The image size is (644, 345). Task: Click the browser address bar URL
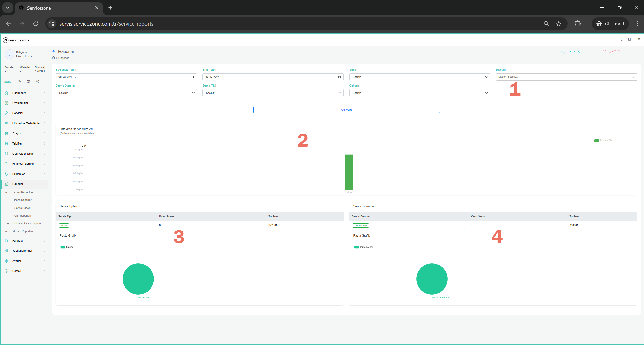[x=106, y=24]
